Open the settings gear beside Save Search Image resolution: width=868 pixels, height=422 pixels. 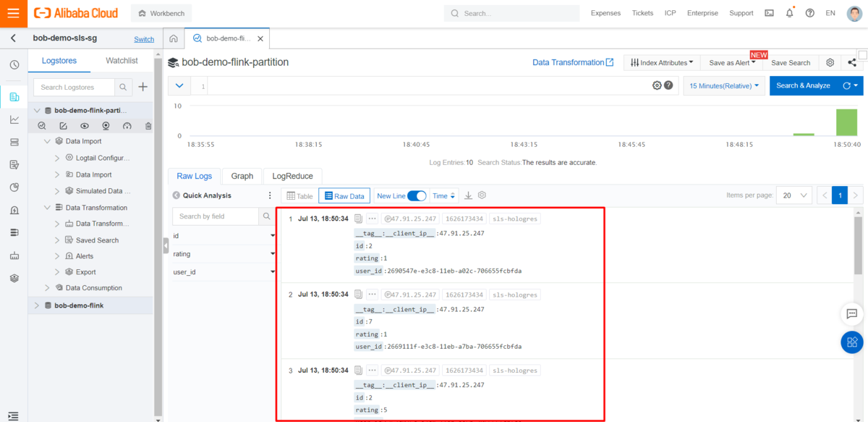pos(830,62)
